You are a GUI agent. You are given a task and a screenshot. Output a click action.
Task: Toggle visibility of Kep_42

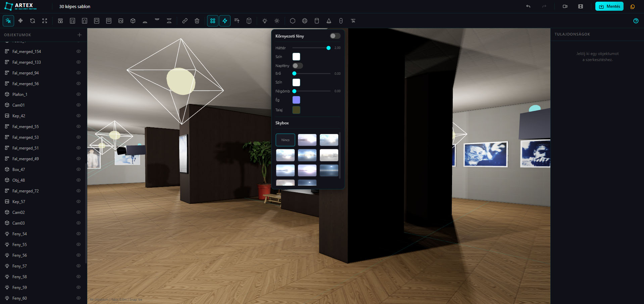click(x=79, y=116)
